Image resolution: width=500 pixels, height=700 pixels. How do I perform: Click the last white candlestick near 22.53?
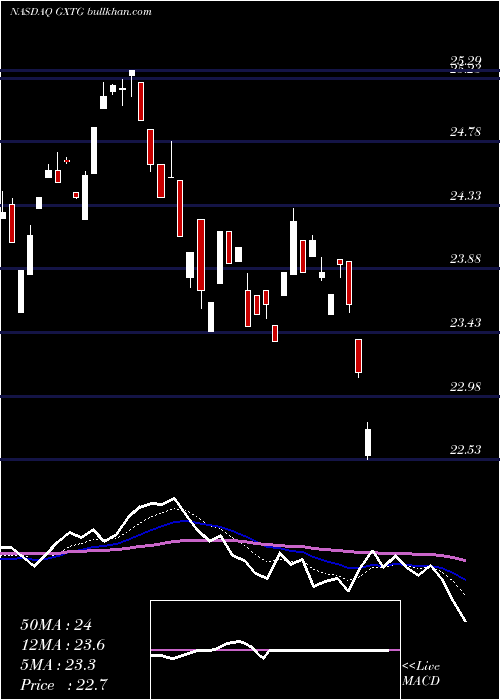(x=368, y=441)
